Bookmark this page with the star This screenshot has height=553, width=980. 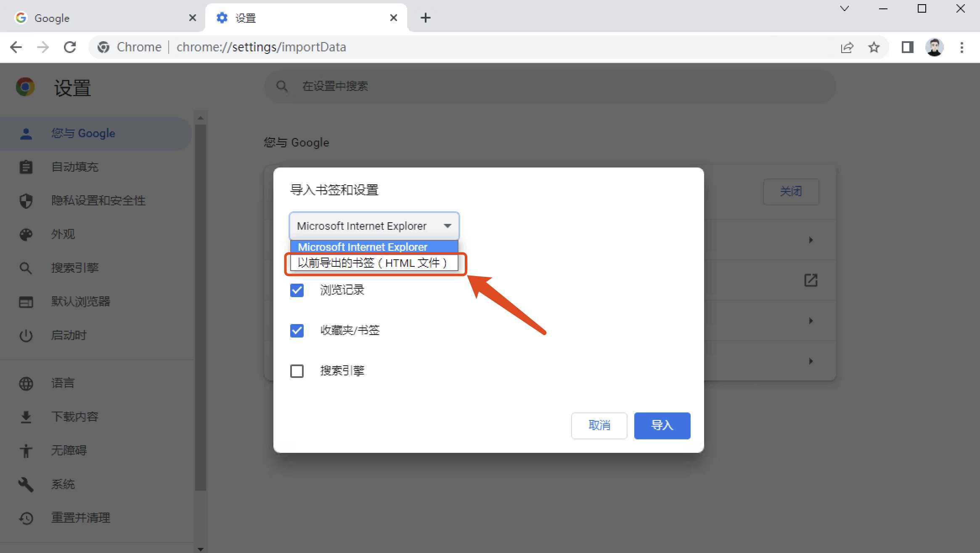(x=874, y=47)
